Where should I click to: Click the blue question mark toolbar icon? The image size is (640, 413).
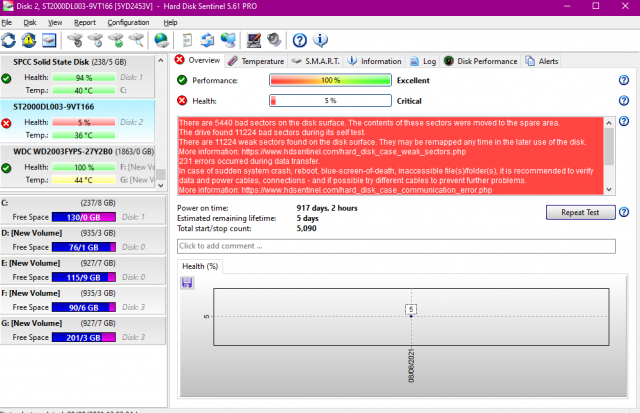[x=299, y=40]
